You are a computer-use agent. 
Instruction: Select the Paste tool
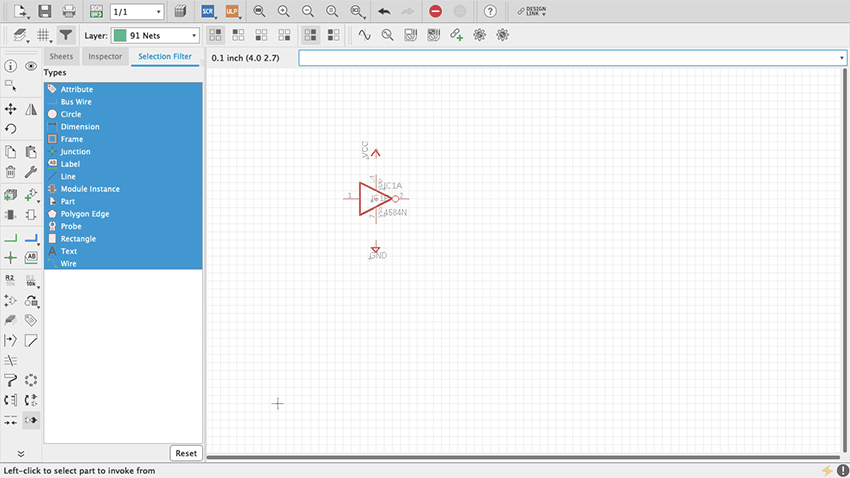(x=31, y=152)
